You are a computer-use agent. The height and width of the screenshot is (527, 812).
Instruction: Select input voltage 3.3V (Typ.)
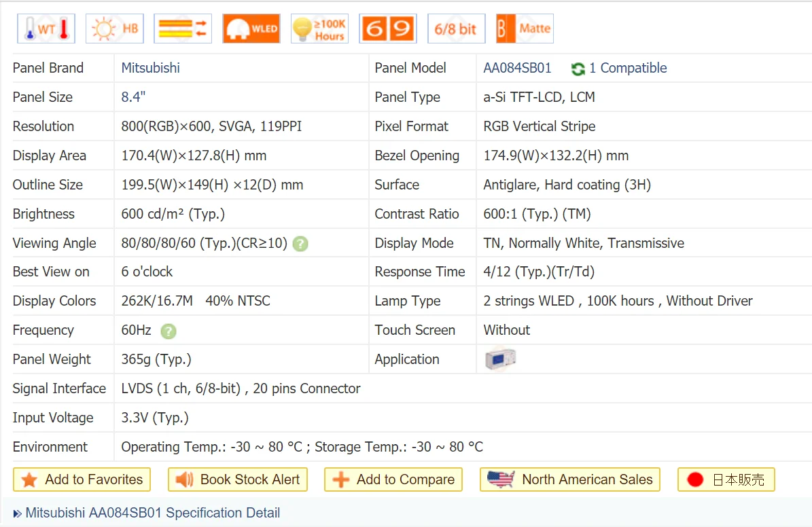(155, 417)
